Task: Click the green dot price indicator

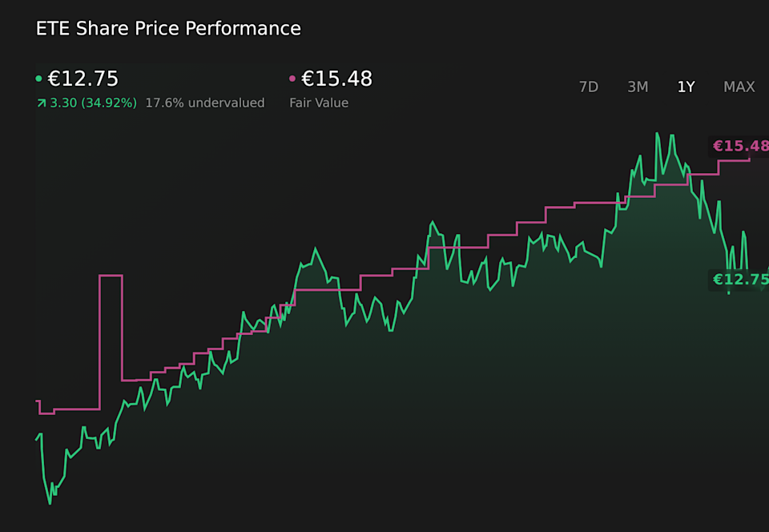Action: tap(38, 79)
